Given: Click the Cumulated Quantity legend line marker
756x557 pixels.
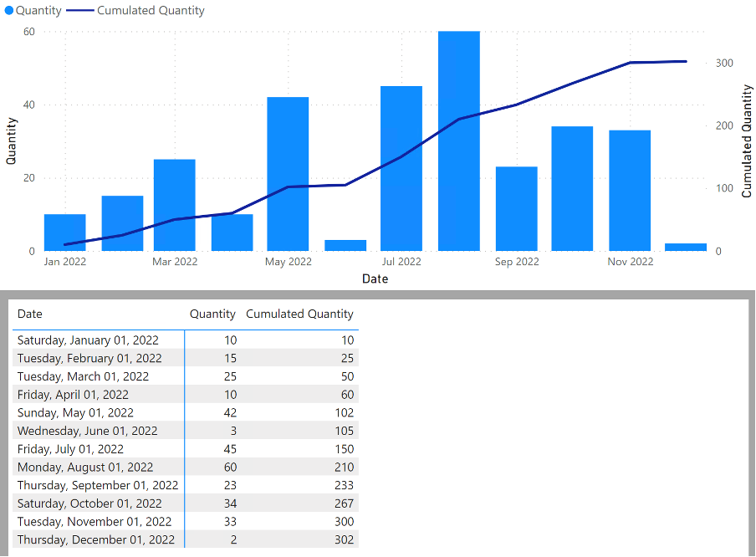Looking at the screenshot, I should pyautogui.click(x=79, y=11).
